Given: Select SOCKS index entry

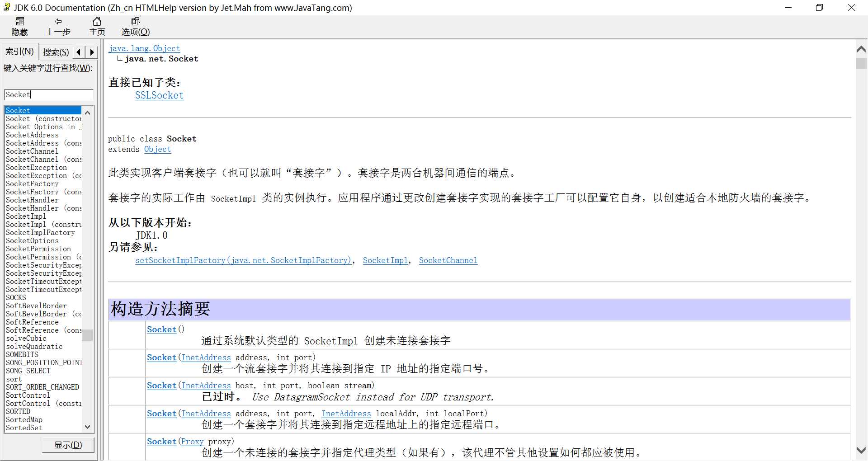Looking at the screenshot, I should [x=16, y=297].
